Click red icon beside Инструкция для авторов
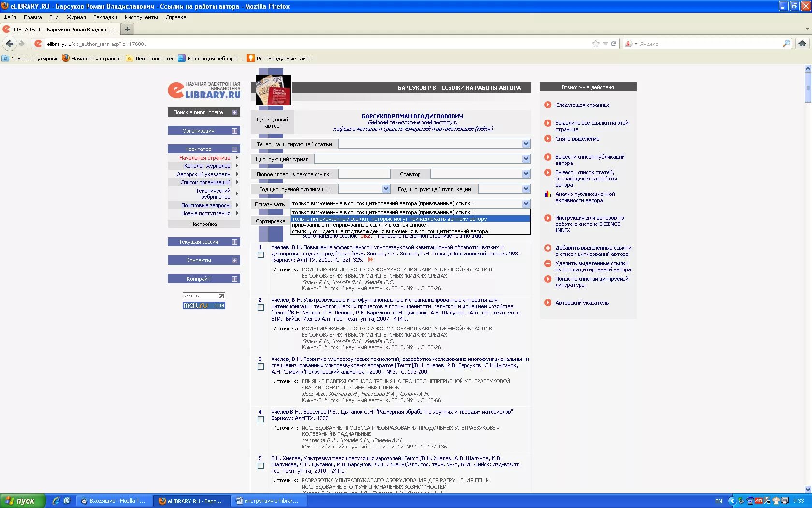The image size is (812, 508). 548,218
